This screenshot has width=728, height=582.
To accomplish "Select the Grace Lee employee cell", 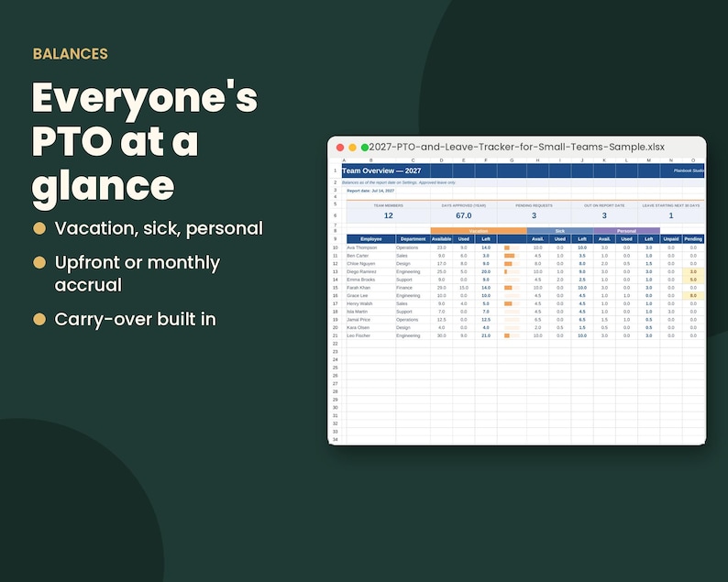I will click(x=371, y=296).
